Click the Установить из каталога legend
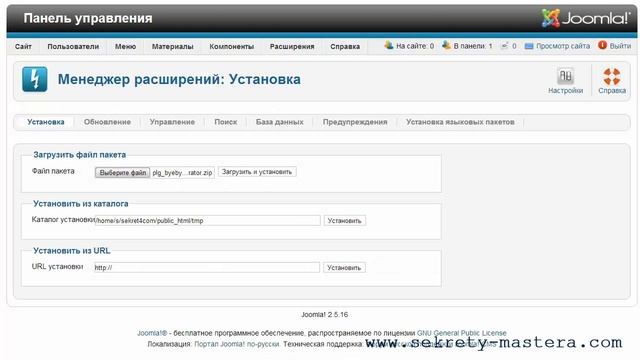The height and width of the screenshot is (360, 640). [80, 204]
